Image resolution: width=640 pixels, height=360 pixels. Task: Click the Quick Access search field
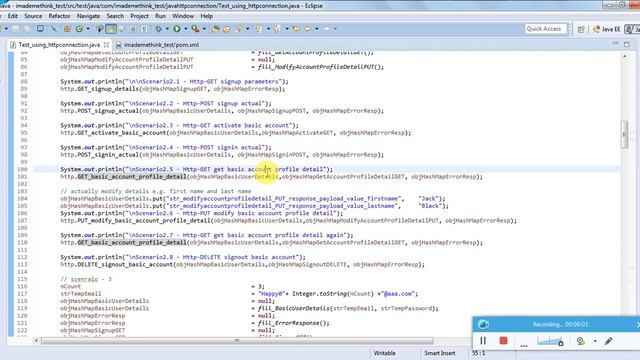pyautogui.click(x=546, y=29)
